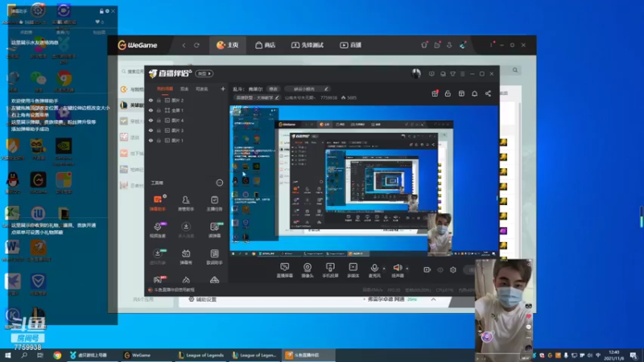
Task: Hide the 图片 4 layer
Action: tap(151, 120)
